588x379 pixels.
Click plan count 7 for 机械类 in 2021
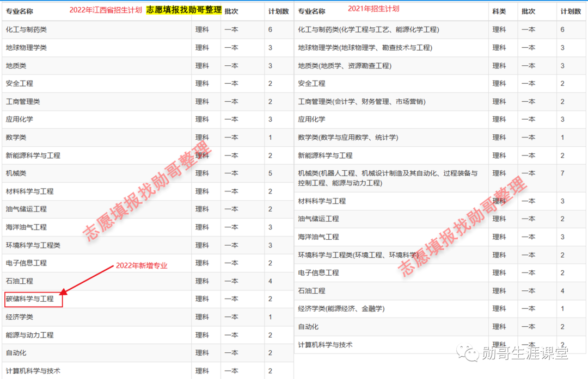(562, 173)
